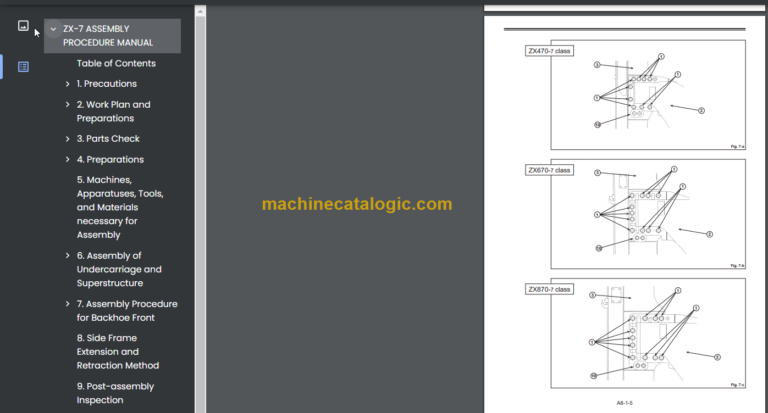Expand the 4. Preparations section
768x413 pixels.
click(x=68, y=160)
